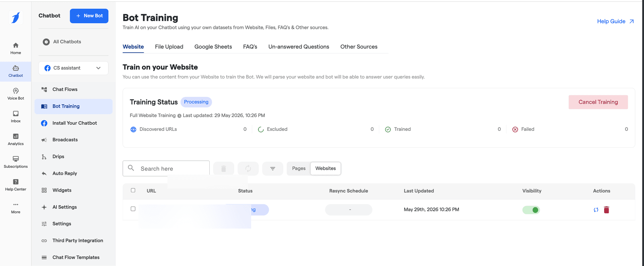The width and height of the screenshot is (644, 266).
Task: Open Chat Flows menu item
Action: pyautogui.click(x=74, y=89)
